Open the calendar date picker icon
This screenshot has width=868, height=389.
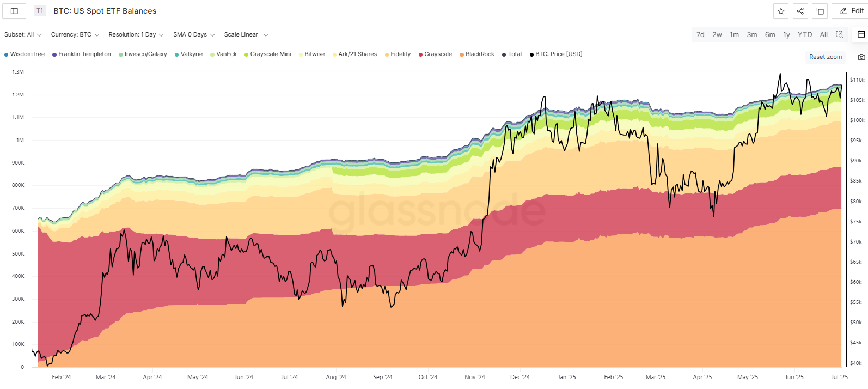(861, 34)
